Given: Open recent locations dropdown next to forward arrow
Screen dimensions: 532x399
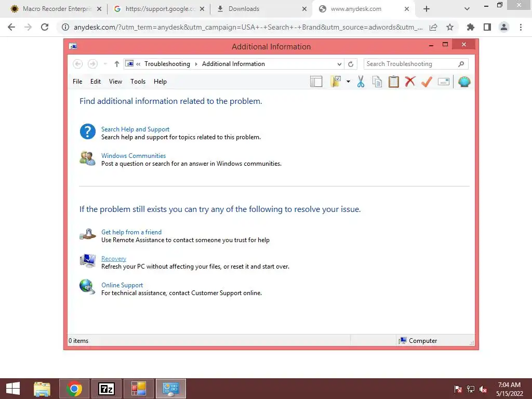Looking at the screenshot, I should pos(105,64).
